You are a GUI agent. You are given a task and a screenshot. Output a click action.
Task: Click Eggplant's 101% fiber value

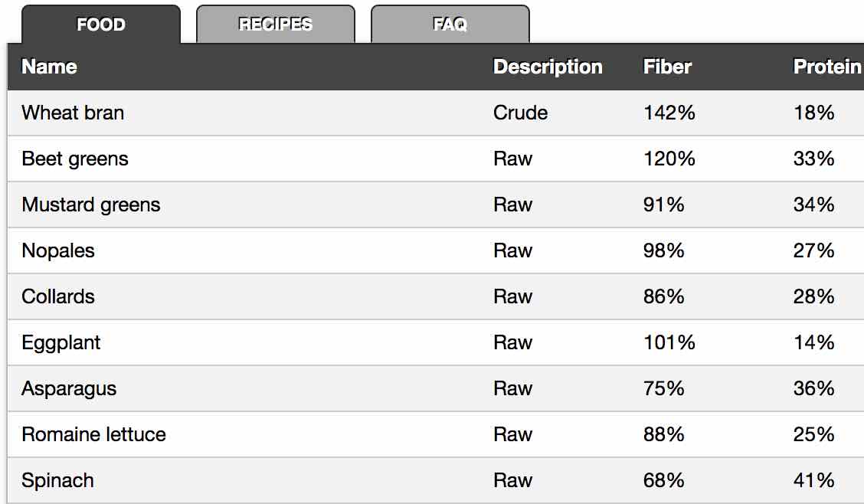pos(669,342)
